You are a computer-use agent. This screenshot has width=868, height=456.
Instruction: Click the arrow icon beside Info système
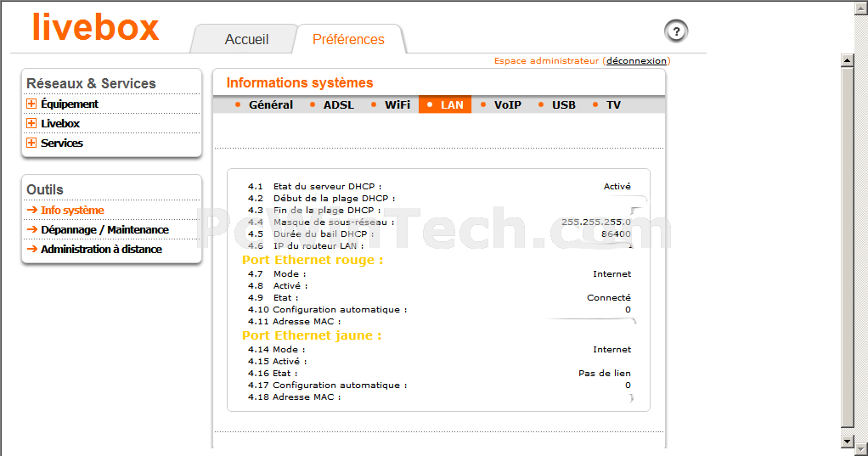click(32, 211)
